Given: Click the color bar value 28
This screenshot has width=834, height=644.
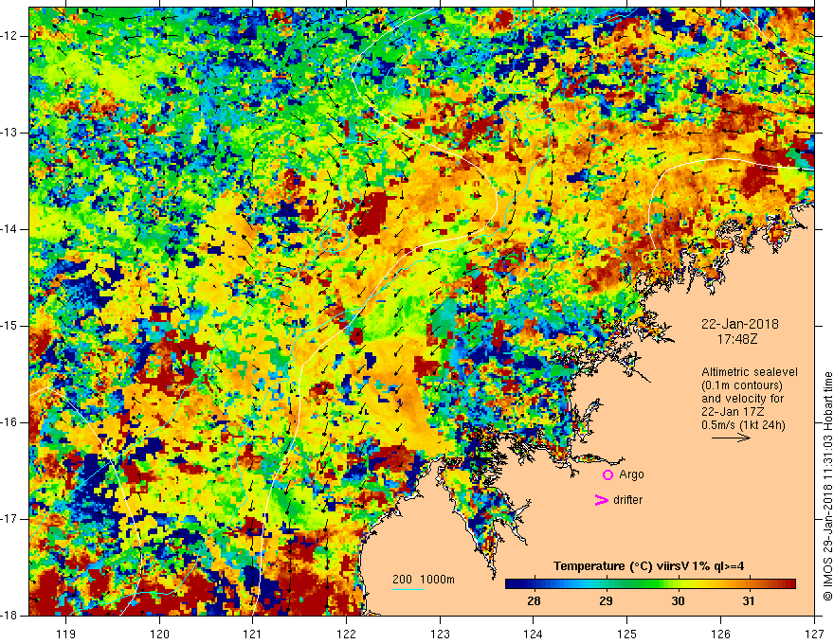Looking at the screenshot, I should click(x=534, y=601).
